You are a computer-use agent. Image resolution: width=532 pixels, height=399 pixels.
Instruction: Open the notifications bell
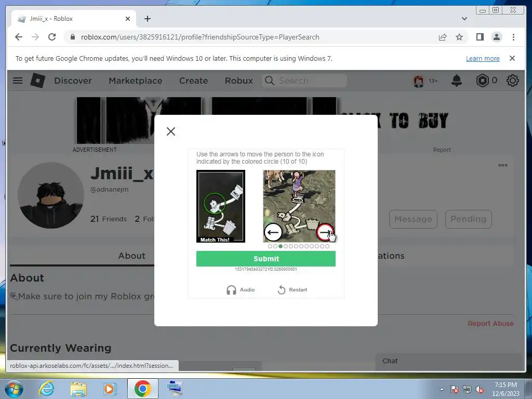(x=457, y=81)
